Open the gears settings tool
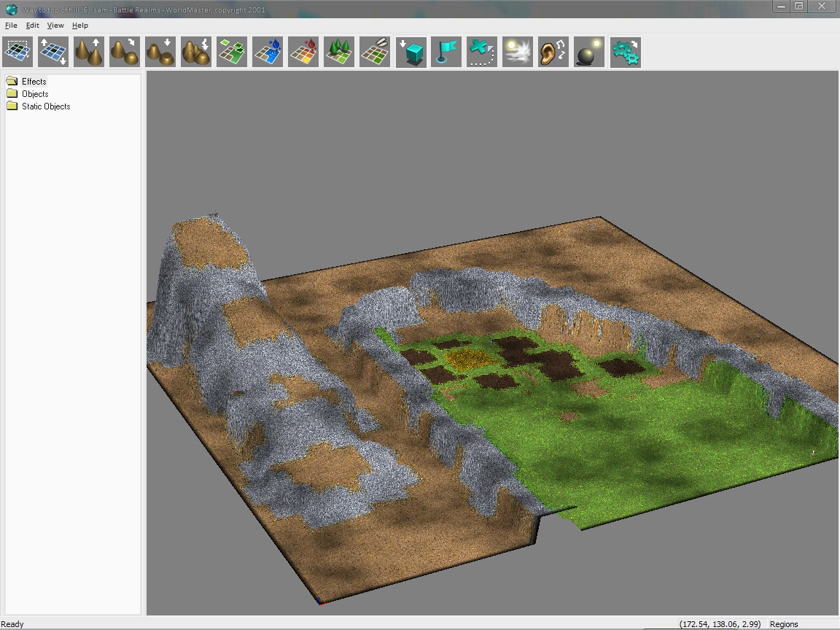 (x=625, y=52)
